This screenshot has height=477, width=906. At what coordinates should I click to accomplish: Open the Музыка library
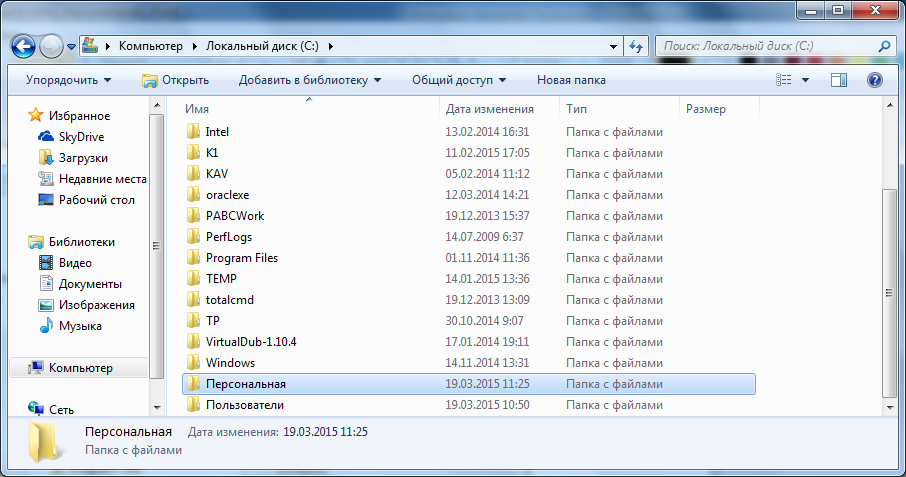[x=70, y=326]
